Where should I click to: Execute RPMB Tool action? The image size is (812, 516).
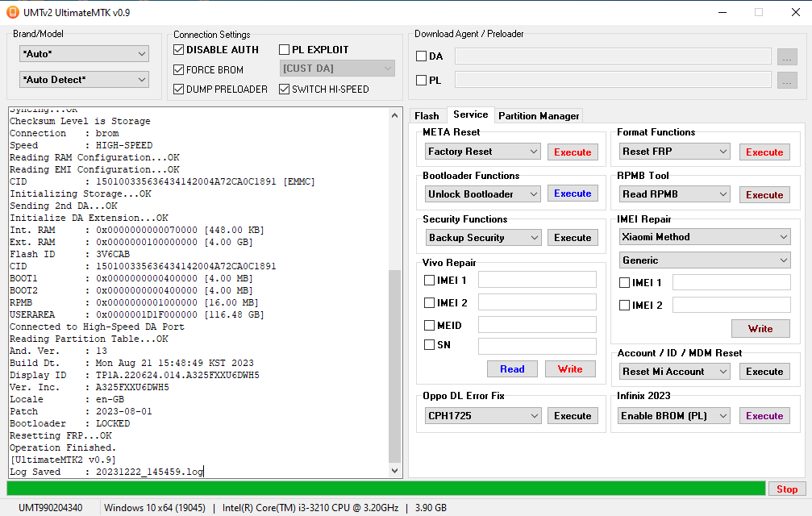click(x=764, y=195)
